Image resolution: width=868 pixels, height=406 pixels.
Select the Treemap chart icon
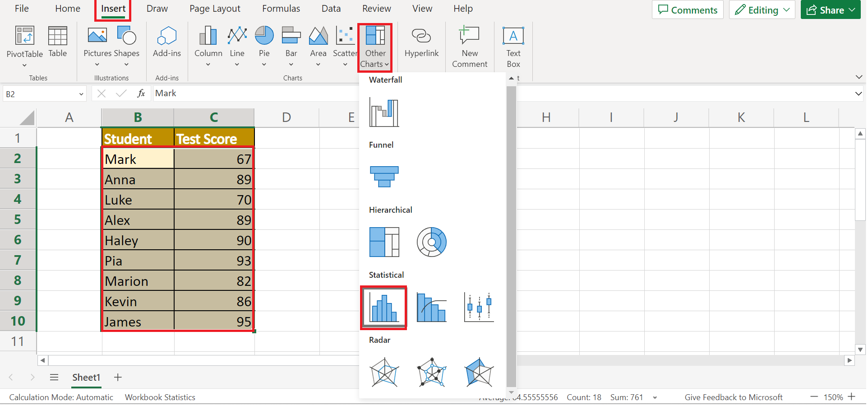pyautogui.click(x=384, y=242)
